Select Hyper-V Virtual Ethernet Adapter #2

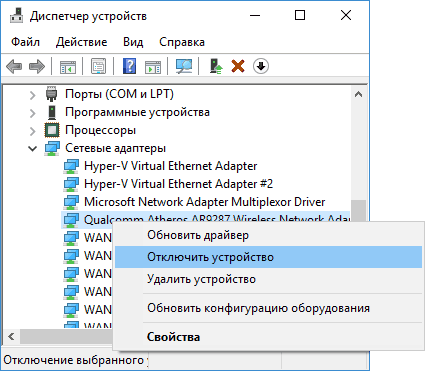(178, 184)
